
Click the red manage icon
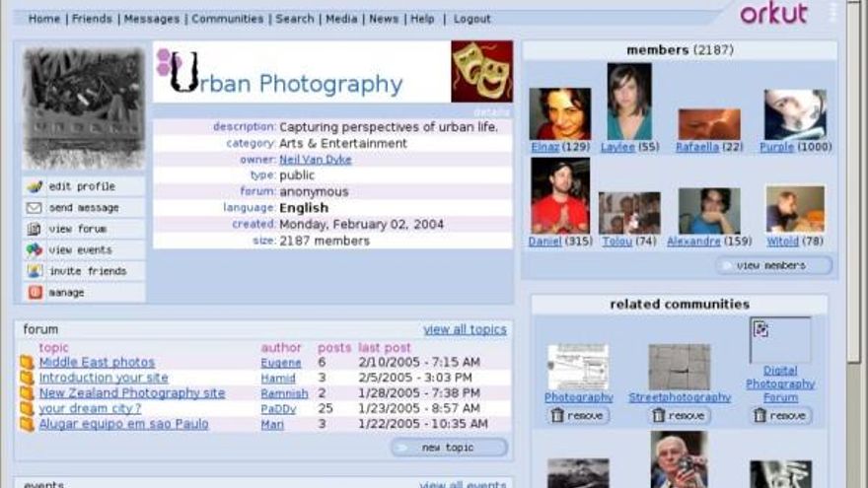click(x=35, y=293)
